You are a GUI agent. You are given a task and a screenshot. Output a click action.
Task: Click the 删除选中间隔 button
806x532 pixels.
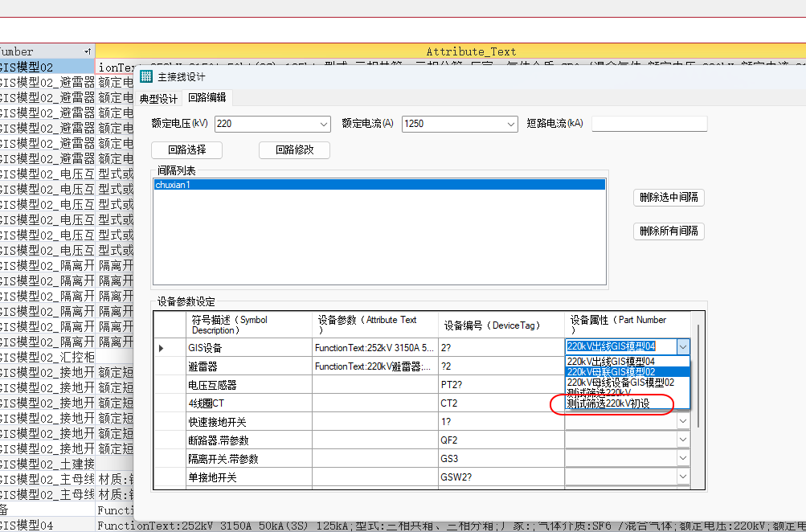(x=669, y=197)
